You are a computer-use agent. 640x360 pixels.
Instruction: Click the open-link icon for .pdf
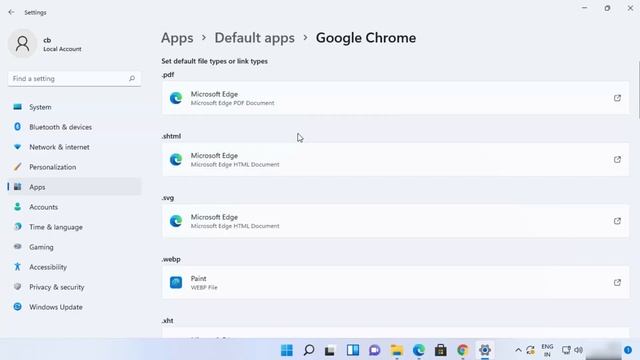617,98
